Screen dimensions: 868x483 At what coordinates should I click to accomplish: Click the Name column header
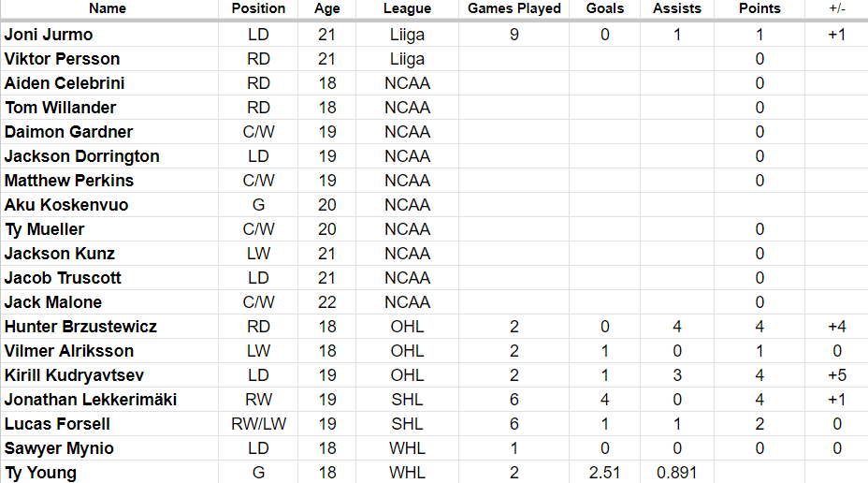tap(108, 8)
